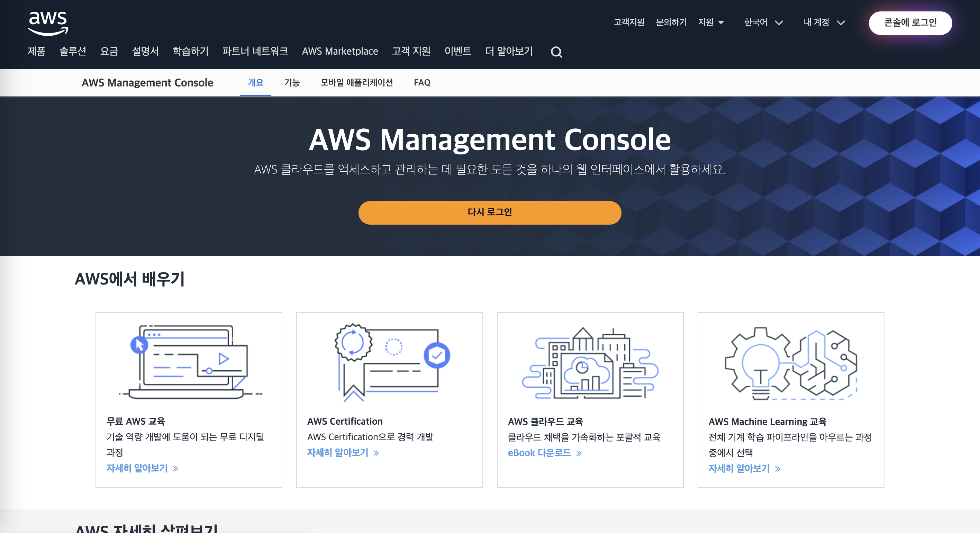980x533 pixels.
Task: Click the AWS logo in header
Action: click(x=48, y=23)
